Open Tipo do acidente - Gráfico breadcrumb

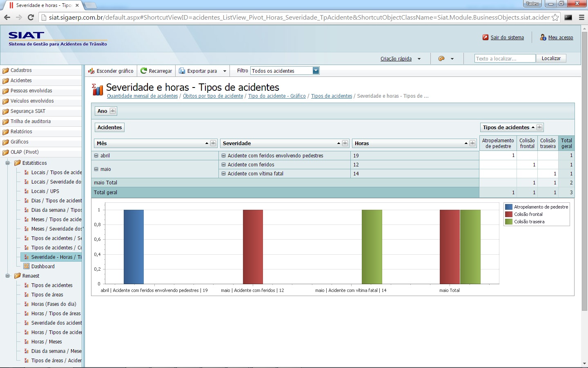(277, 96)
